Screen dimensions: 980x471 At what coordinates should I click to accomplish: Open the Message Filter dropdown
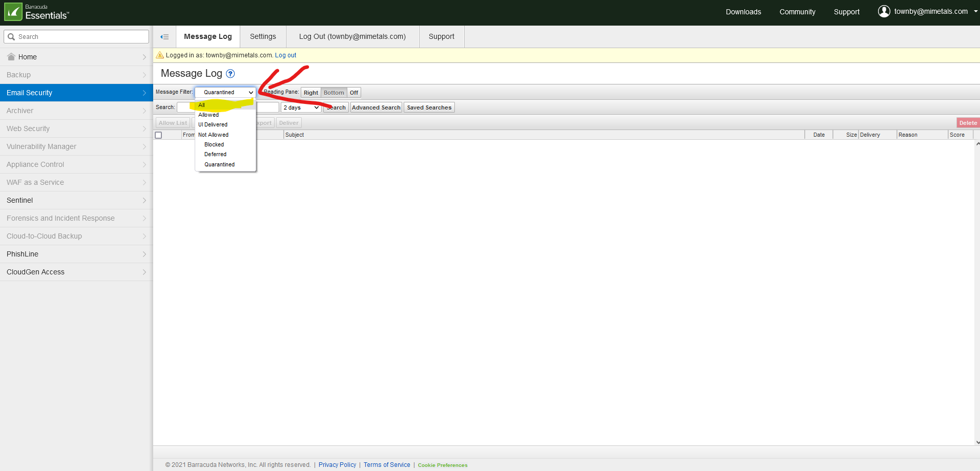(225, 92)
